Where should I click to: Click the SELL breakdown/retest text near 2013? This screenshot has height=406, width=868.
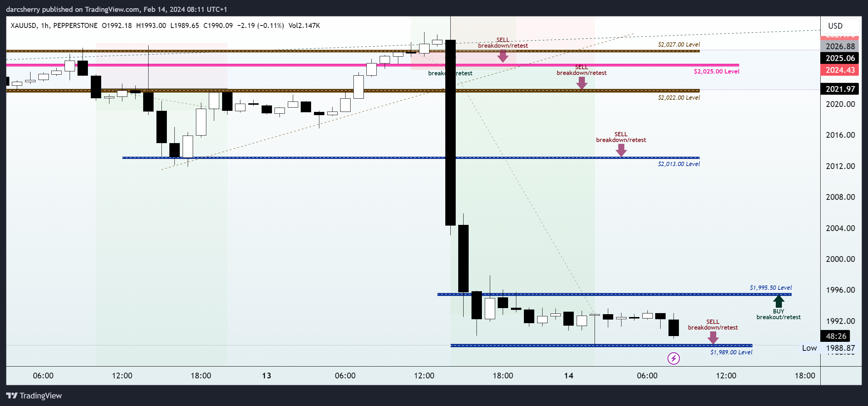[x=621, y=137]
